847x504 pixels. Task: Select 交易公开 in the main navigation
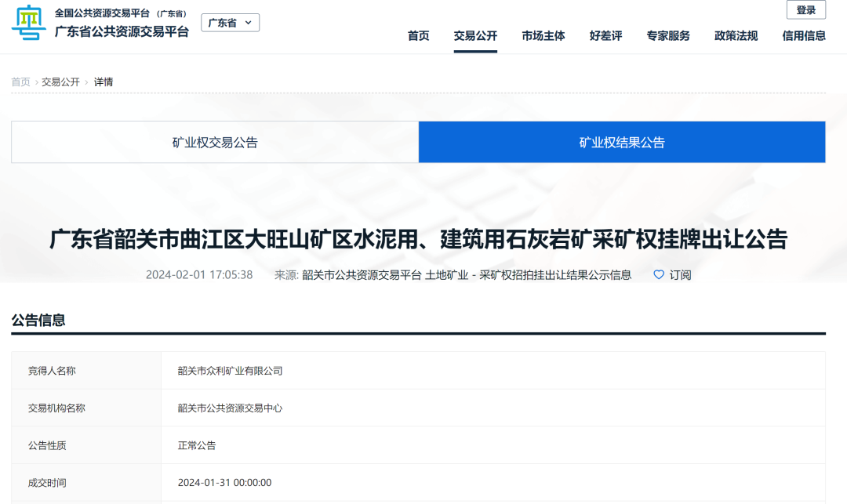pos(475,36)
